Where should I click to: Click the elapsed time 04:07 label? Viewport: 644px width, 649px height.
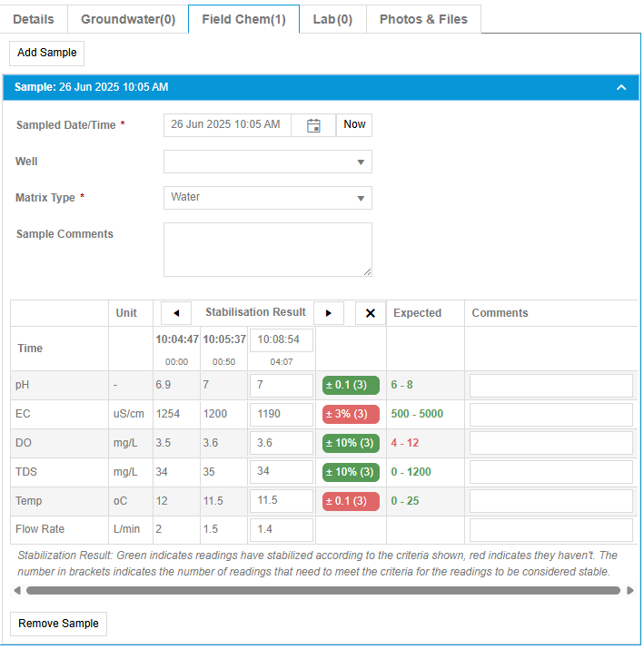[282, 362]
